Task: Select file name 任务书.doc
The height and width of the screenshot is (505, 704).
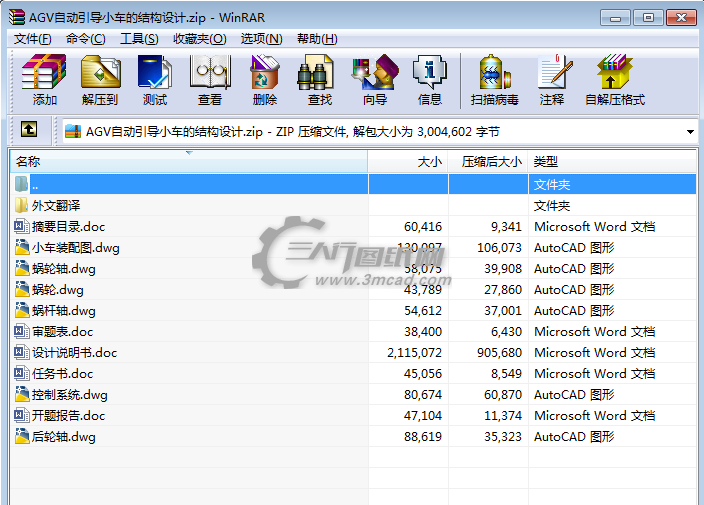Action: [x=62, y=373]
